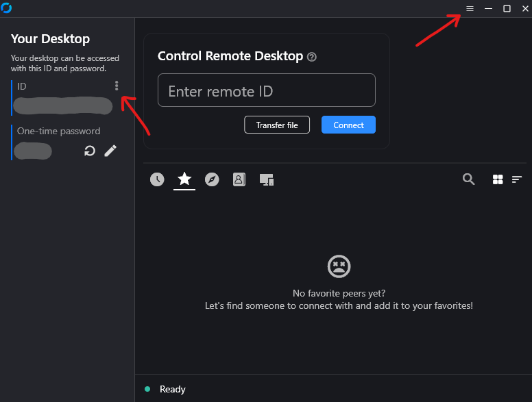Image resolution: width=532 pixels, height=402 pixels.
Task: Edit the one-time password with pencil icon
Action: coord(110,151)
